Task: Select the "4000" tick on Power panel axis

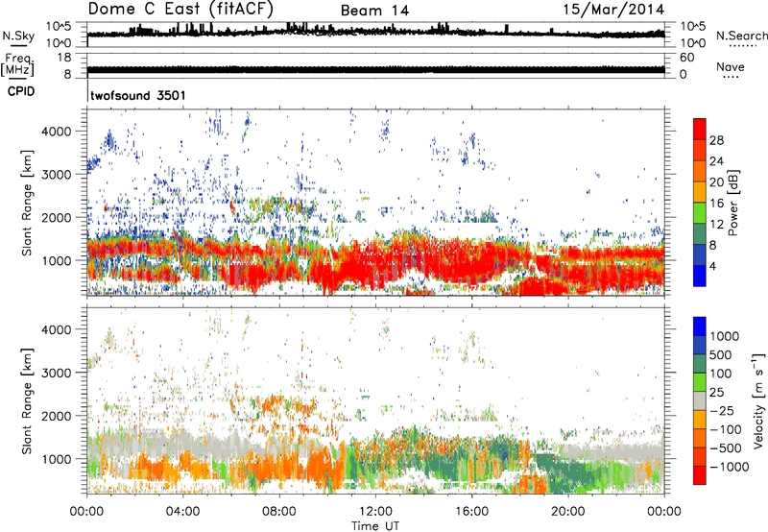Action: tap(57, 132)
